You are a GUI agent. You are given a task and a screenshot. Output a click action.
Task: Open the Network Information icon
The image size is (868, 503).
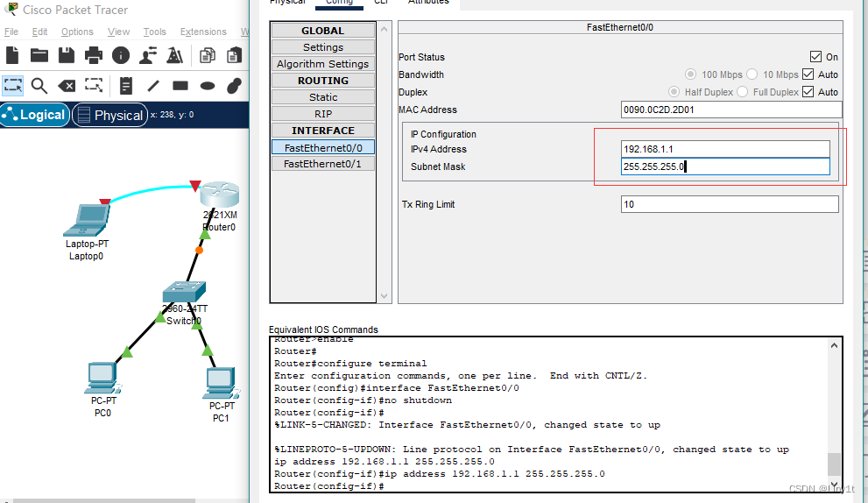121,55
